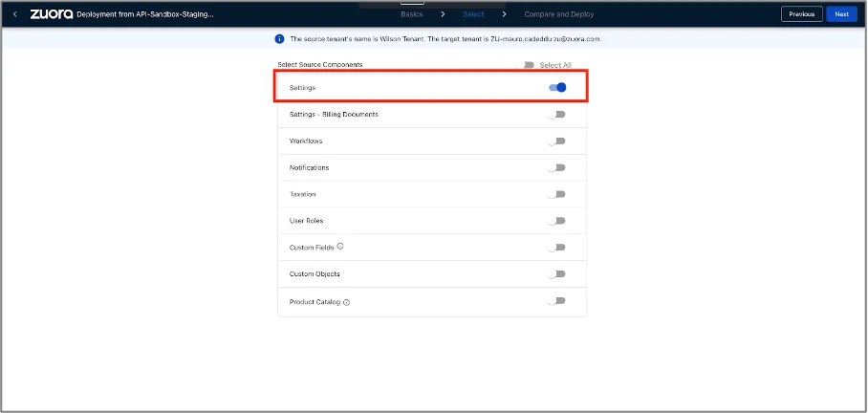Screen dimensions: 868x413
Task: Click the Custom Objects row label
Action: (315, 274)
